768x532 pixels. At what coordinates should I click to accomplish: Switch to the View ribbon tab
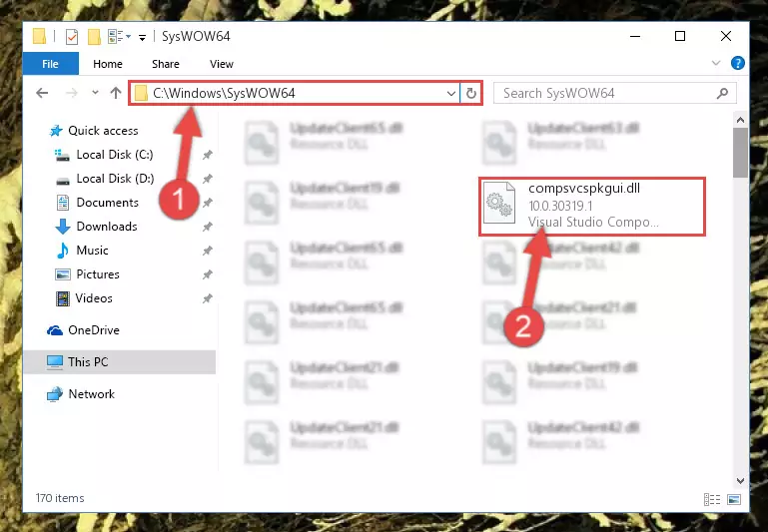click(x=222, y=64)
